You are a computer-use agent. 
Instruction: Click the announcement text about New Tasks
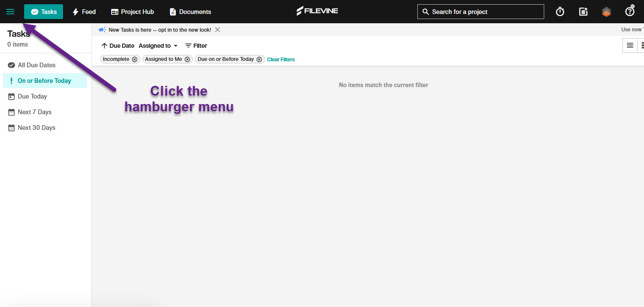(x=160, y=30)
